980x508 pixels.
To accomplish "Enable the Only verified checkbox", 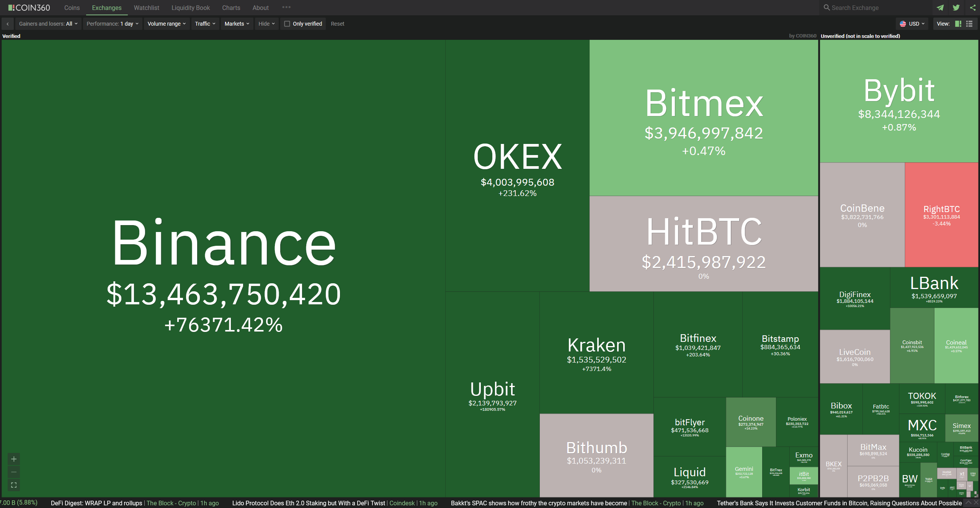I will coord(287,24).
